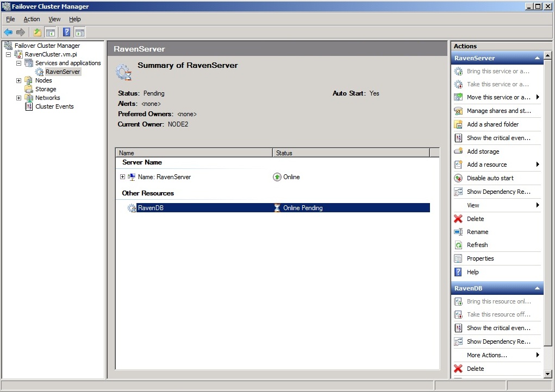Collapse the RavenServer actions section
The image size is (555, 392).
[x=537, y=58]
